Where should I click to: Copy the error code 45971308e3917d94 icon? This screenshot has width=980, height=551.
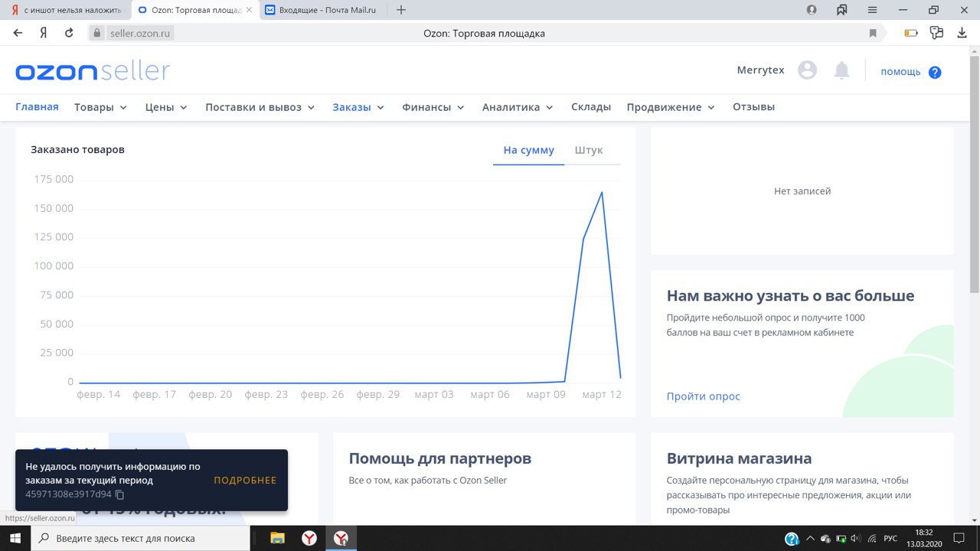coord(119,494)
